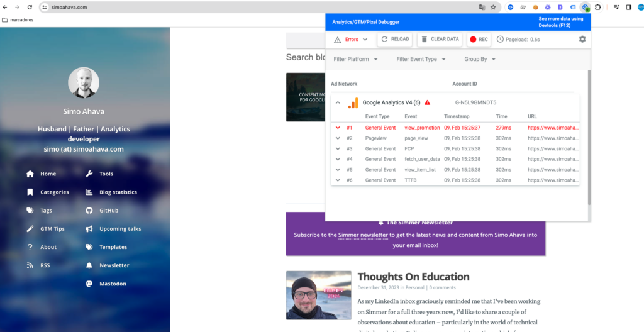The width and height of the screenshot is (644, 332).
Task: Open the marcadores bookmarks folder
Action: click(x=18, y=19)
